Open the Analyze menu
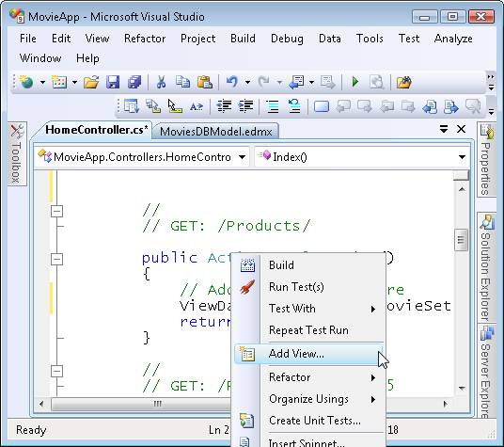The width and height of the screenshot is (504, 447). pyautogui.click(x=453, y=39)
